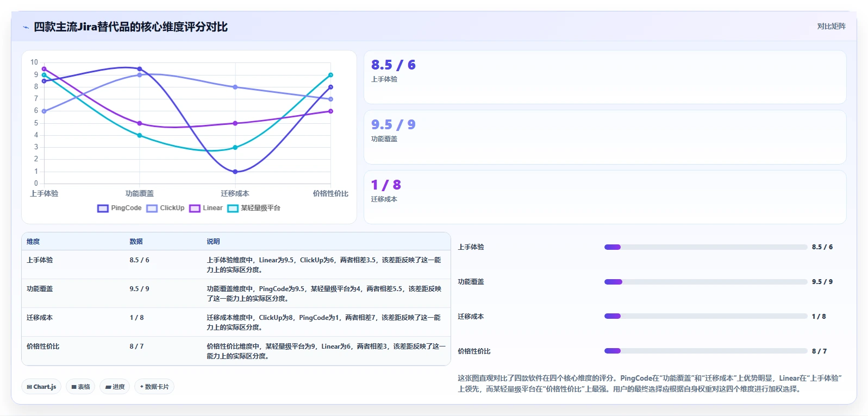This screenshot has height=416, width=868.
Task: Toggle the ClickUp legend swatch
Action: [x=152, y=209]
